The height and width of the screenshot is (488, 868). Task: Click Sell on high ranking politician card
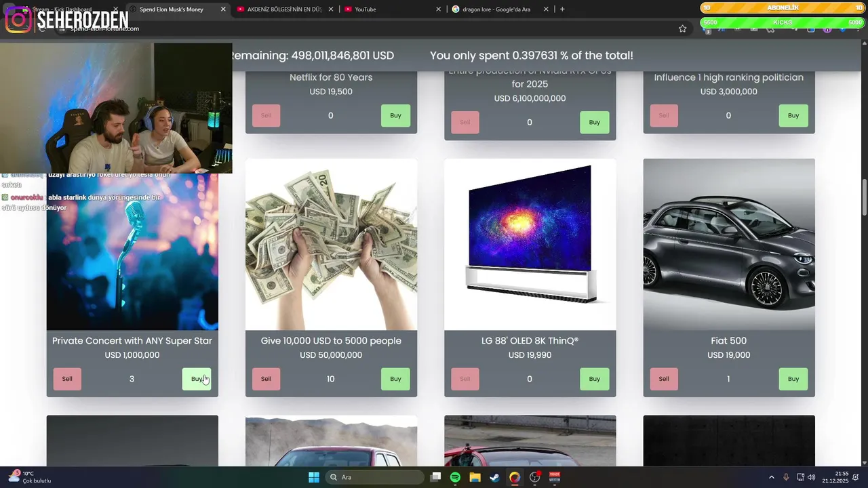pyautogui.click(x=664, y=115)
